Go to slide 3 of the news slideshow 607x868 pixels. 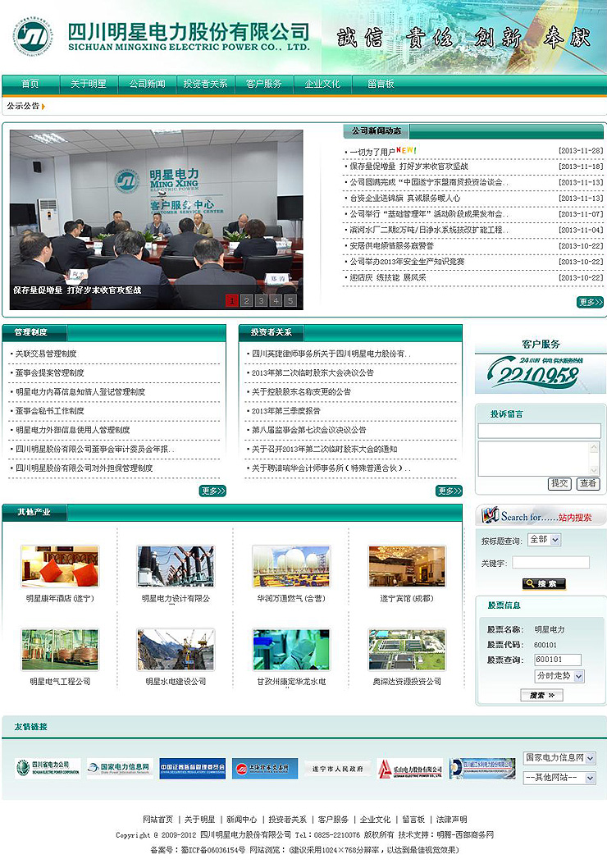[261, 300]
